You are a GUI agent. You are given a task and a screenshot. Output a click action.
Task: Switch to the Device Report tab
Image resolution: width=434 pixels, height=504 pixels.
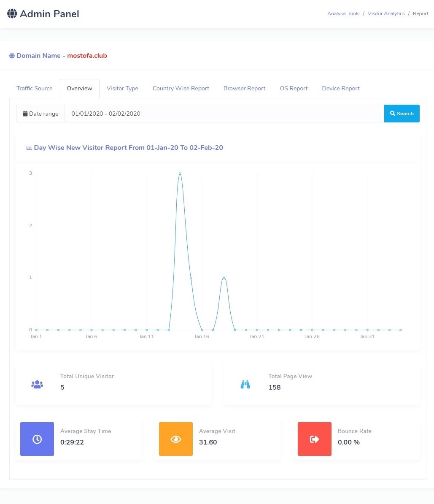tap(341, 88)
